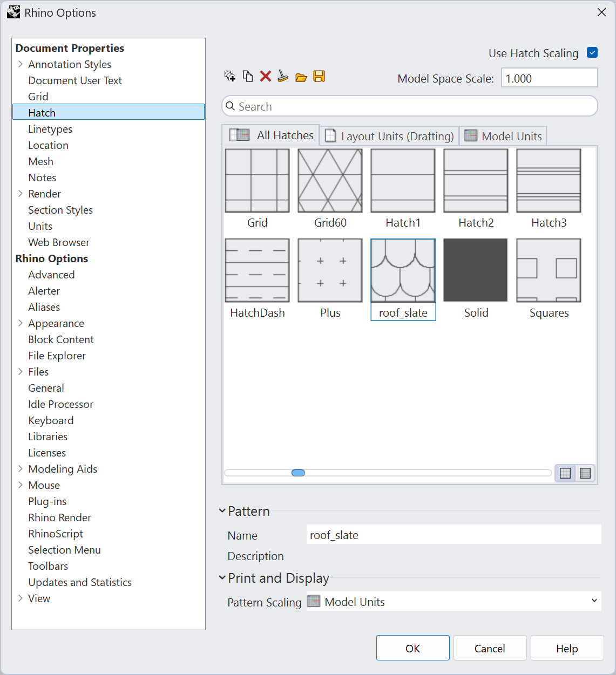Expand the View tree node
616x675 pixels.
pos(20,598)
